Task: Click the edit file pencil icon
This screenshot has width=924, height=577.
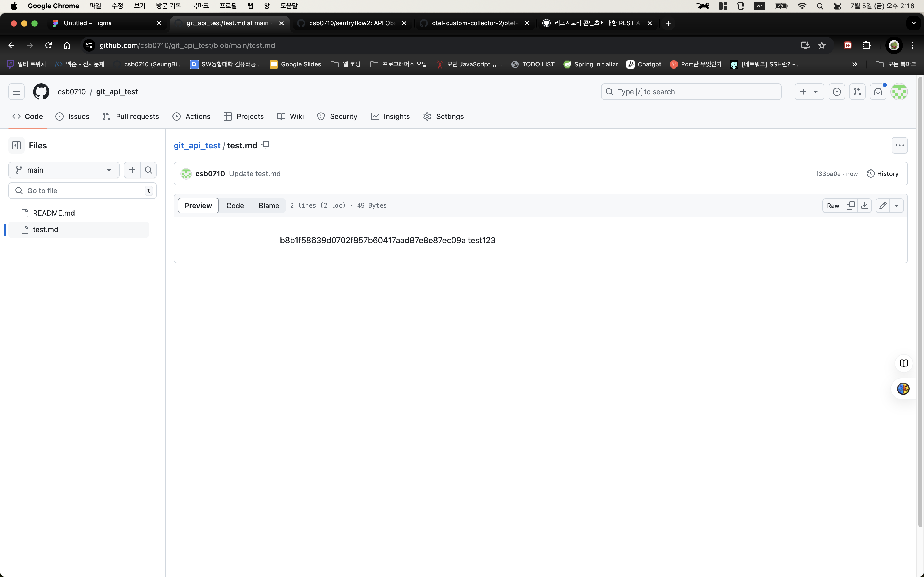Action: (x=882, y=206)
